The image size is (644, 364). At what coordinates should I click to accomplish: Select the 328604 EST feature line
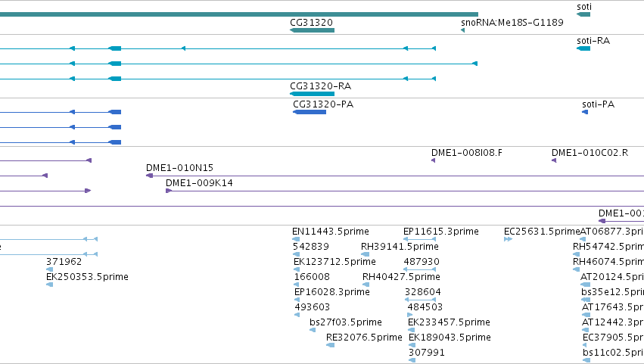coord(420,300)
